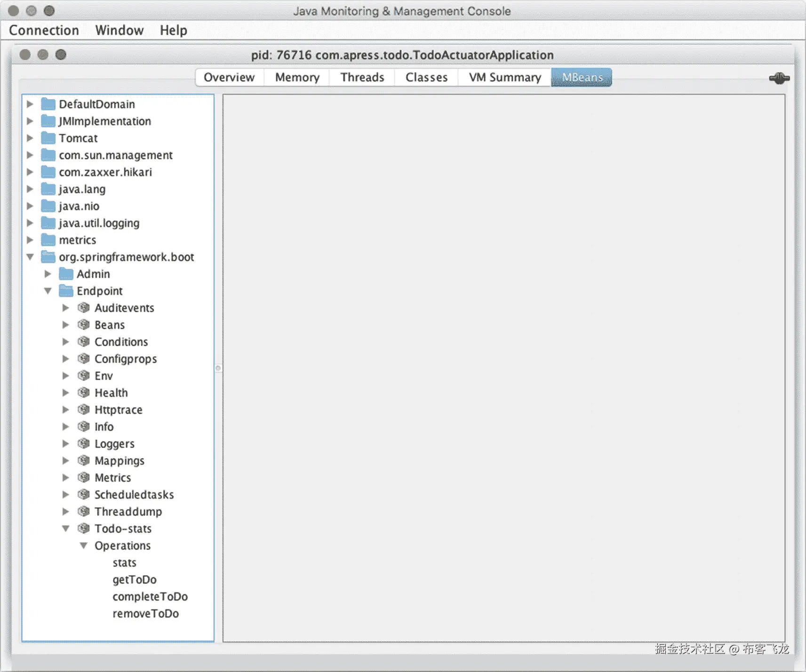The image size is (806, 672).
Task: Select the removeToDo operation
Action: pyautogui.click(x=146, y=614)
